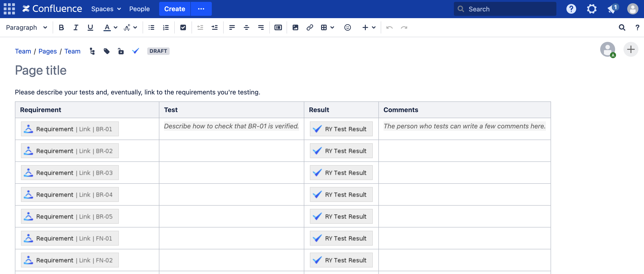This screenshot has width=644, height=274.
Task: Undo the last edit
Action: coord(390,27)
